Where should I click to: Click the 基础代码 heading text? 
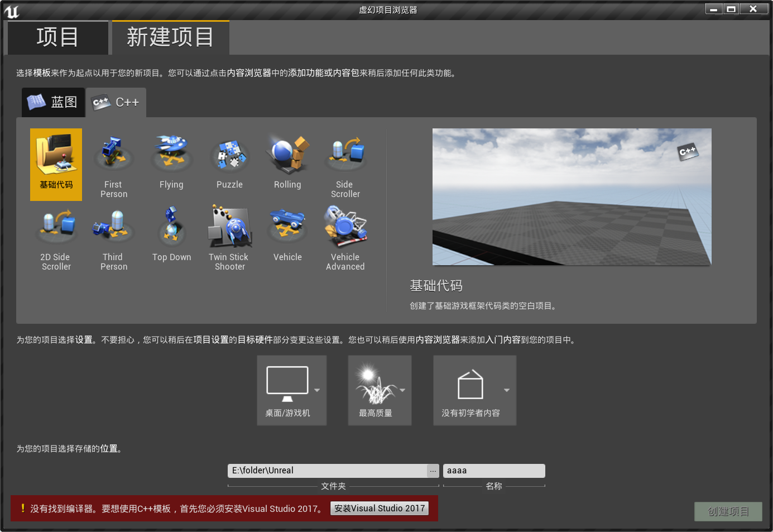tap(436, 286)
